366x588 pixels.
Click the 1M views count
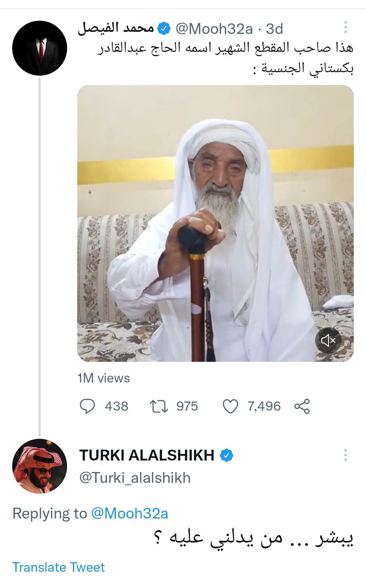[103, 378]
